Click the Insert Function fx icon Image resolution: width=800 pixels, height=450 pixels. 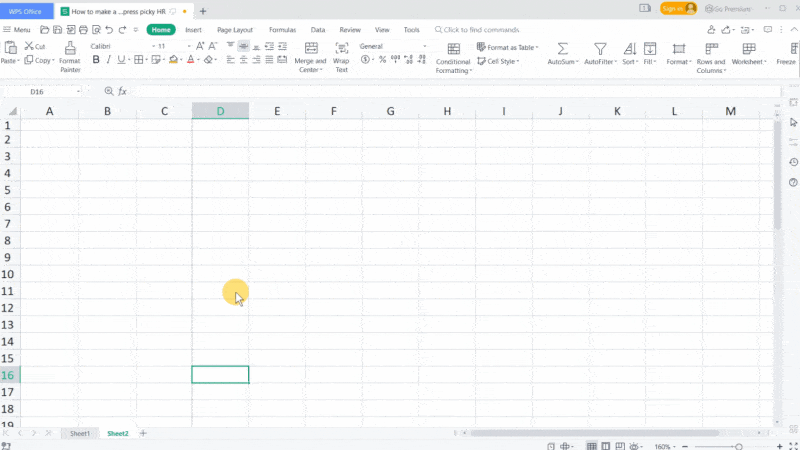[x=123, y=91]
